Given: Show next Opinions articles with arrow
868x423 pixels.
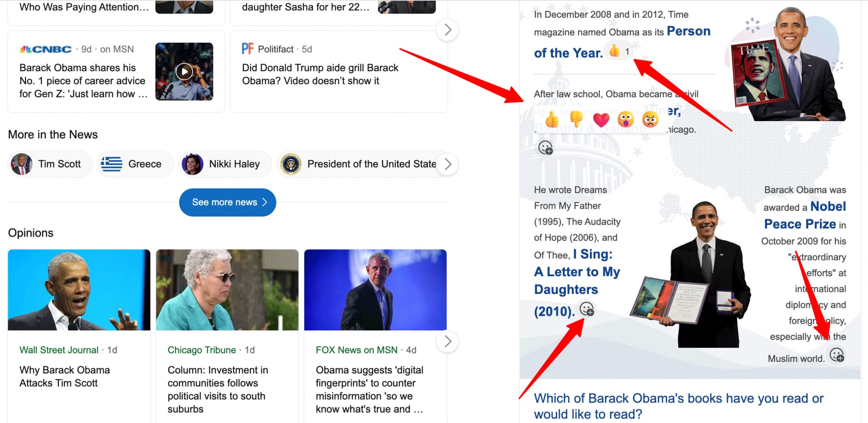Looking at the screenshot, I should (448, 341).
